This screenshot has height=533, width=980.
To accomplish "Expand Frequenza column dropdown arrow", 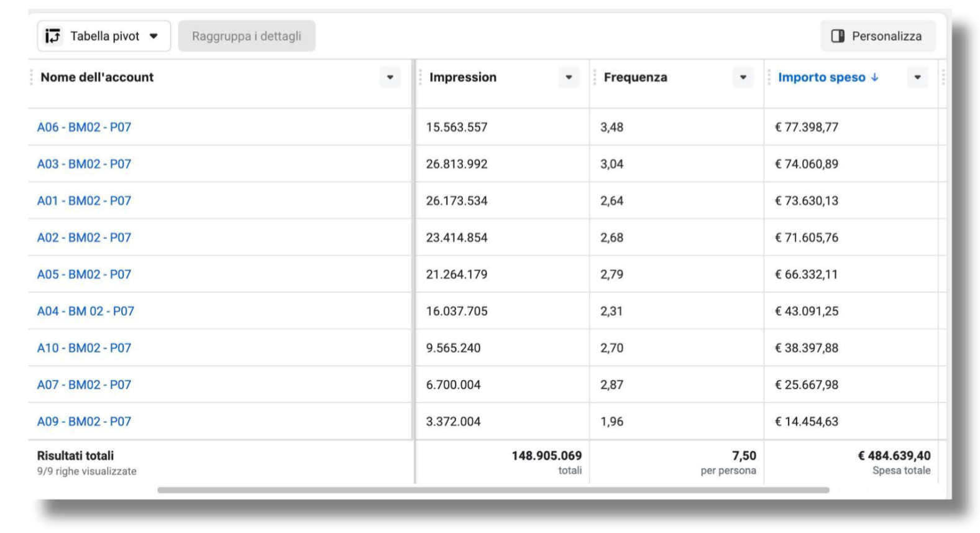I will 743,77.
